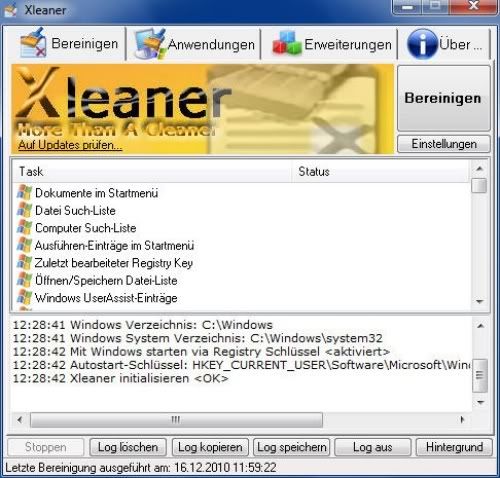Click the log horizontal scroll-left arrow
The height and width of the screenshot is (478, 500).
pyautogui.click(x=19, y=419)
